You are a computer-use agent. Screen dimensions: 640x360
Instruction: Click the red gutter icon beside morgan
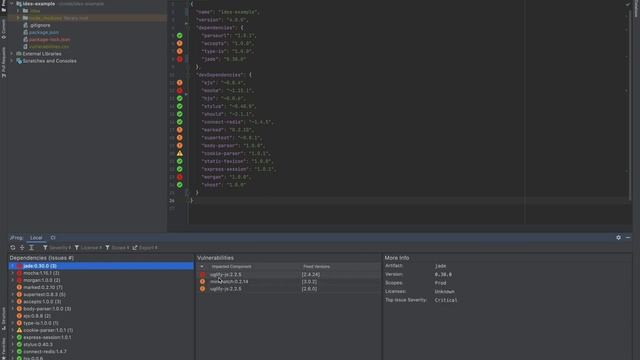[180, 177]
